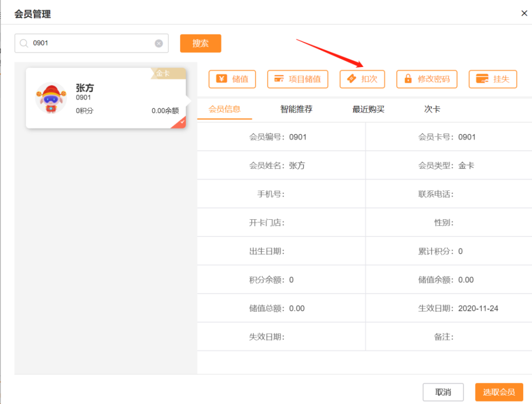This screenshot has height=404, width=532.
Task: Click the selected checkmark corner on member card
Action: point(180,123)
